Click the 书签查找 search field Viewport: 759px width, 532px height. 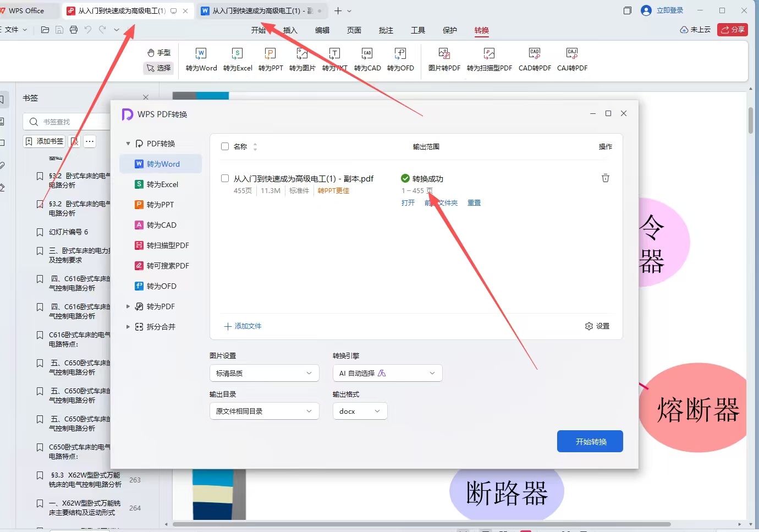coord(67,122)
